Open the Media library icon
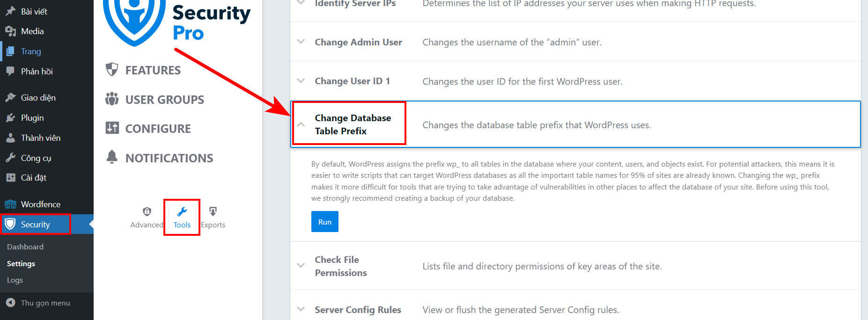The width and height of the screenshot is (868, 320). point(10,31)
